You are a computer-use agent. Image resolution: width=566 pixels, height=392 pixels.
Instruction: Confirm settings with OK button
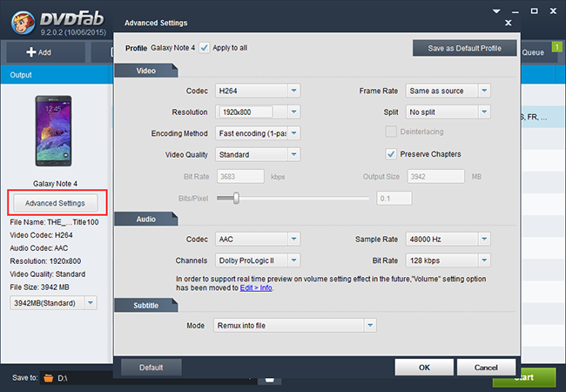coord(424,368)
